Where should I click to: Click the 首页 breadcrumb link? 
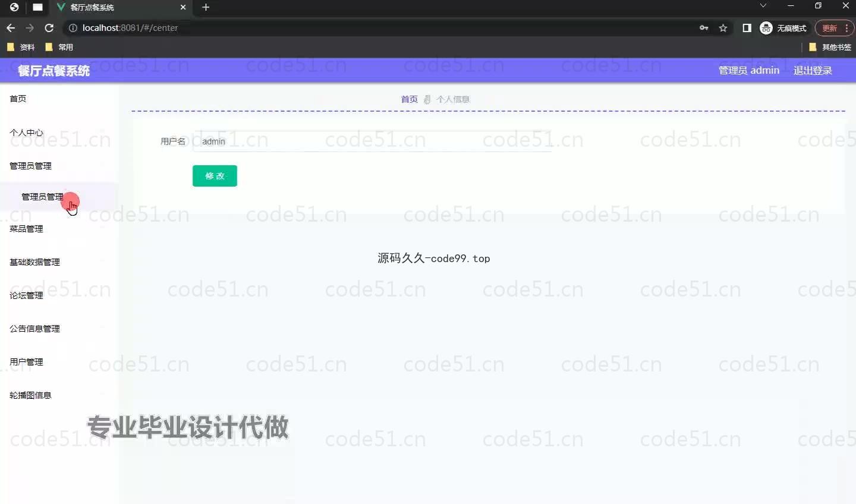click(x=409, y=99)
